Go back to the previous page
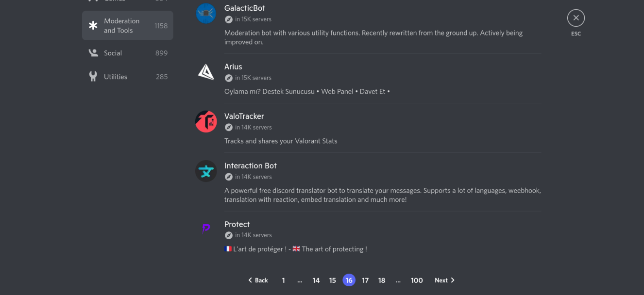 click(258, 280)
